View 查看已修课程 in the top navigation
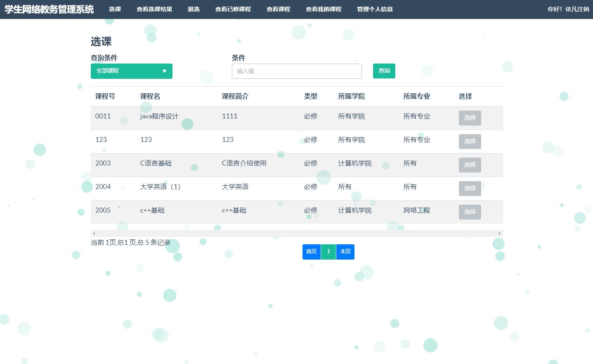 233,9
